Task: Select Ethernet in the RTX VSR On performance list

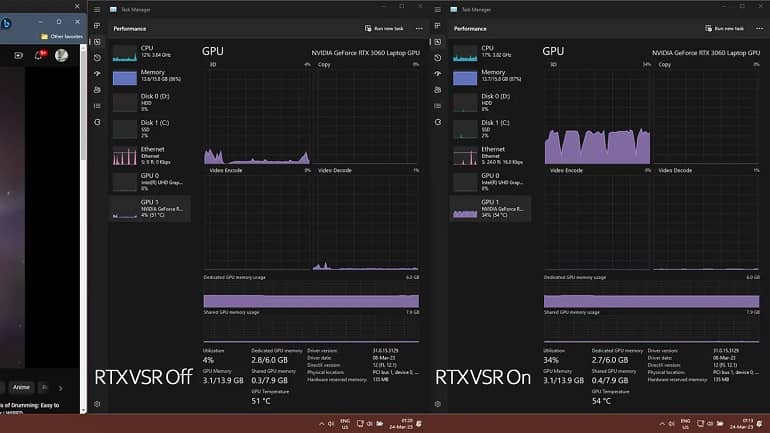Action: pos(490,155)
